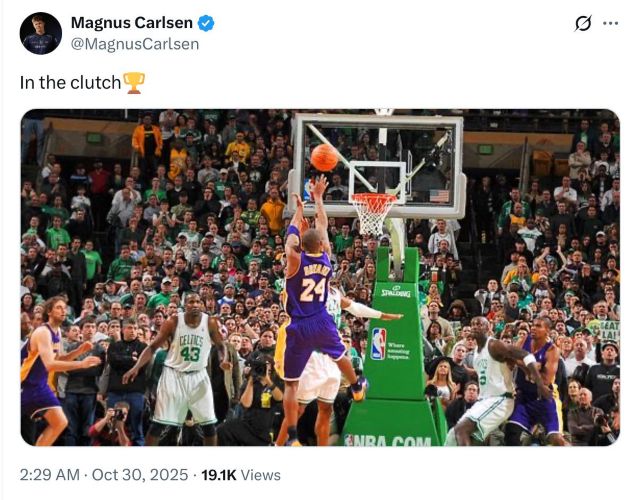Click the tweet text "In the clutch"
Viewport: 631px width, 500px height.
pos(70,83)
